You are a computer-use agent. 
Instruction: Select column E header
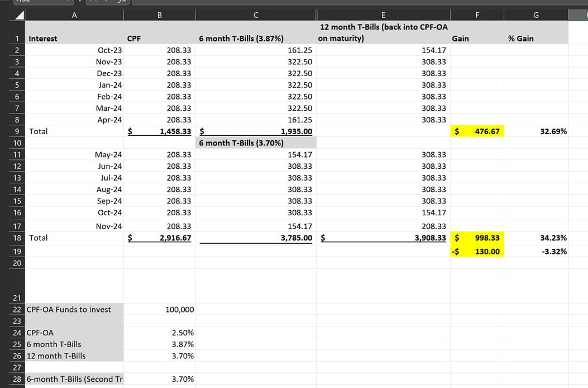(x=383, y=15)
